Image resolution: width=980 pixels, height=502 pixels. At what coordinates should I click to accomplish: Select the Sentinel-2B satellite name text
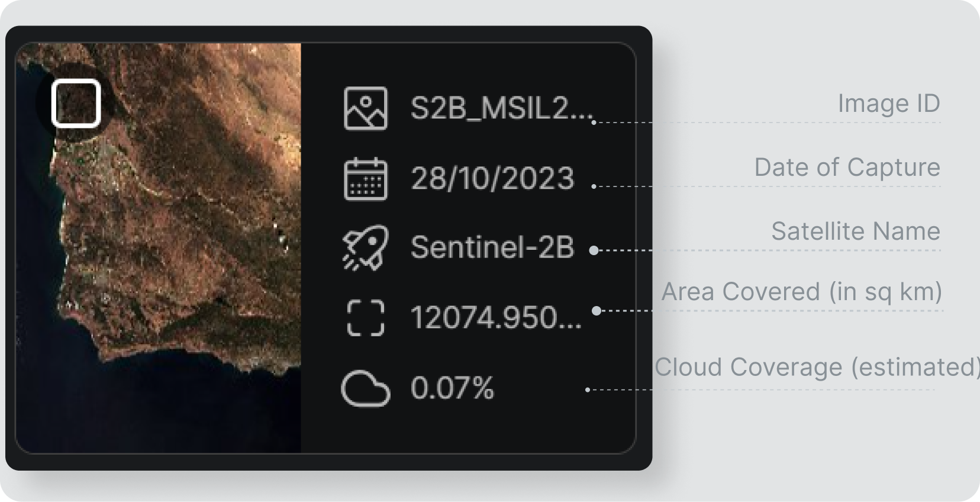[492, 247]
